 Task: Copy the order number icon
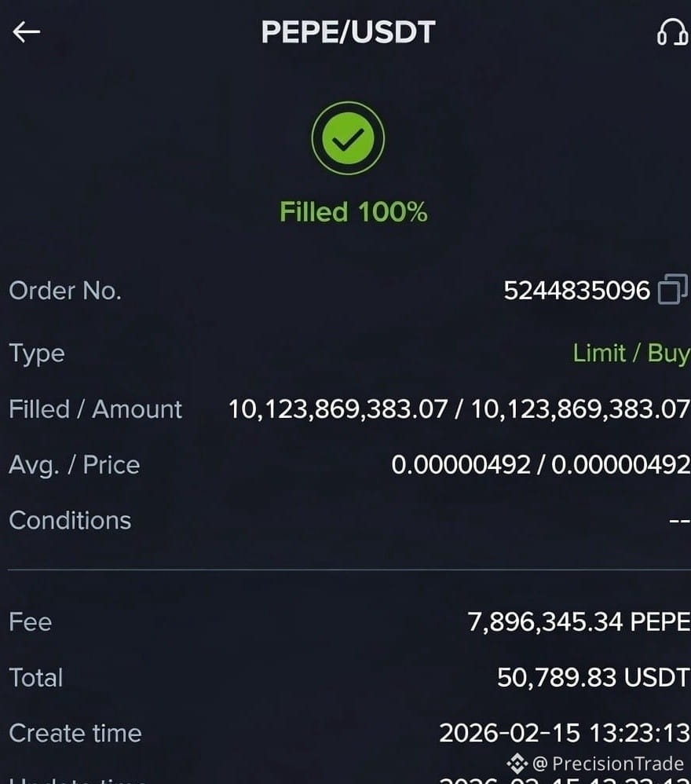pos(673,289)
